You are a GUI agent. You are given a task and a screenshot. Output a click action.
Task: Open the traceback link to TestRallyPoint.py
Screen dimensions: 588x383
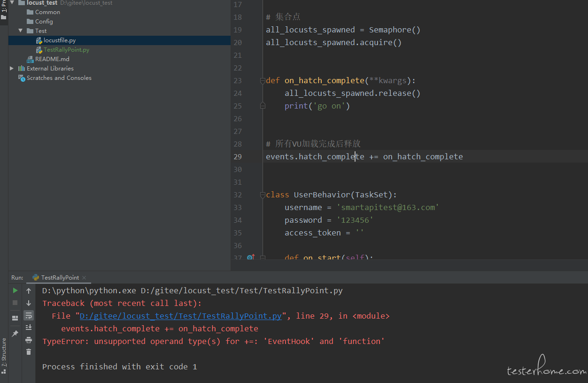(x=180, y=316)
